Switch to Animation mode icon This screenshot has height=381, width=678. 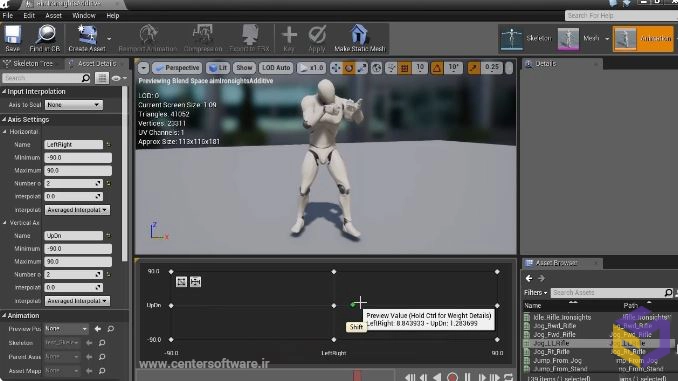(x=625, y=39)
